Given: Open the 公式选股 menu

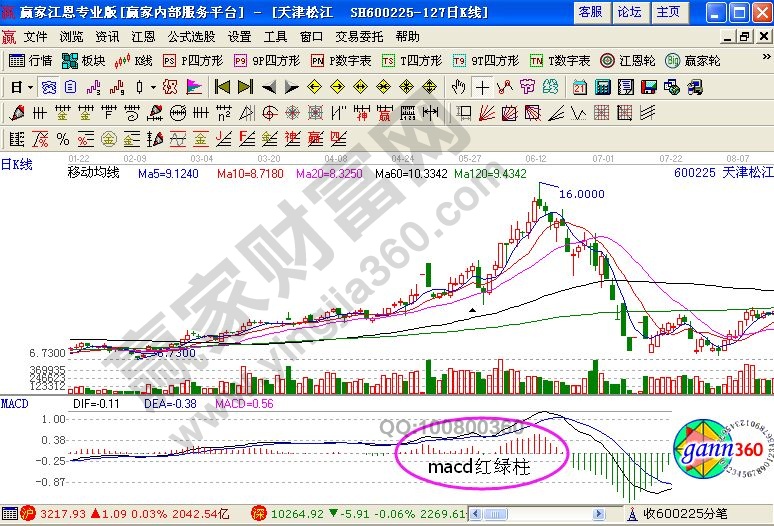Looking at the screenshot, I should pos(194,36).
